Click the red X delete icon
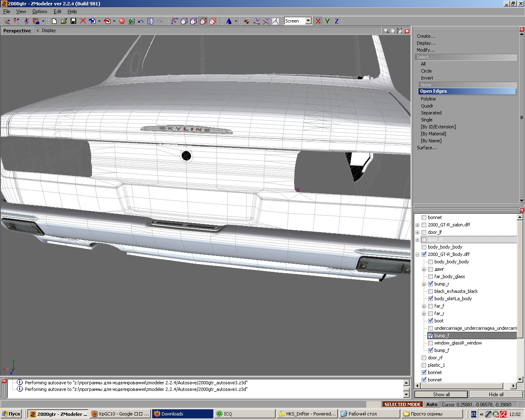 [x=83, y=21]
